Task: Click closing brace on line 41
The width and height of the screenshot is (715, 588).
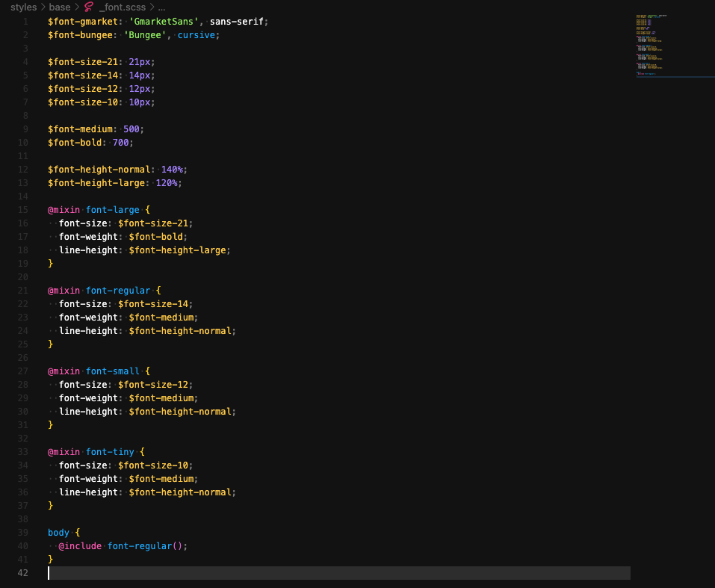Action: pos(50,560)
